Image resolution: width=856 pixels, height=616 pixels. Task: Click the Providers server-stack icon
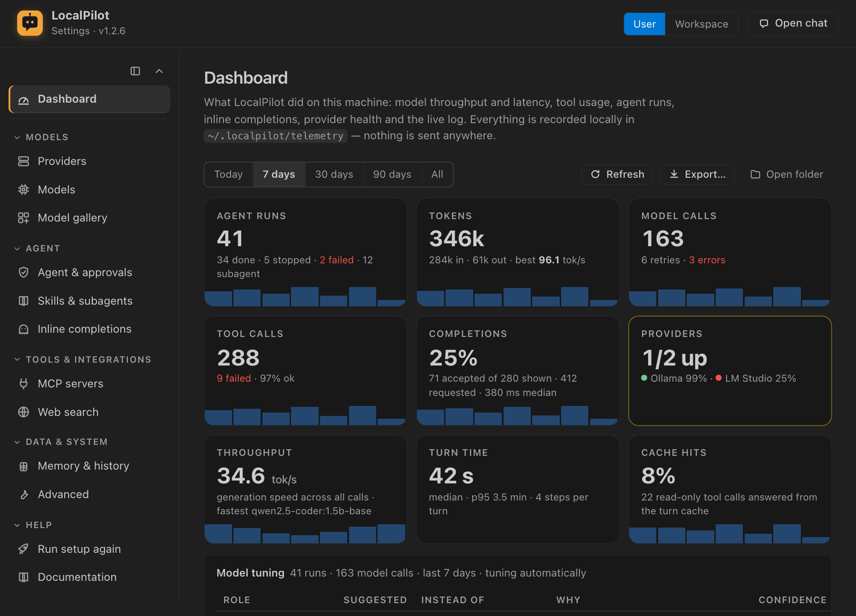coord(23,161)
